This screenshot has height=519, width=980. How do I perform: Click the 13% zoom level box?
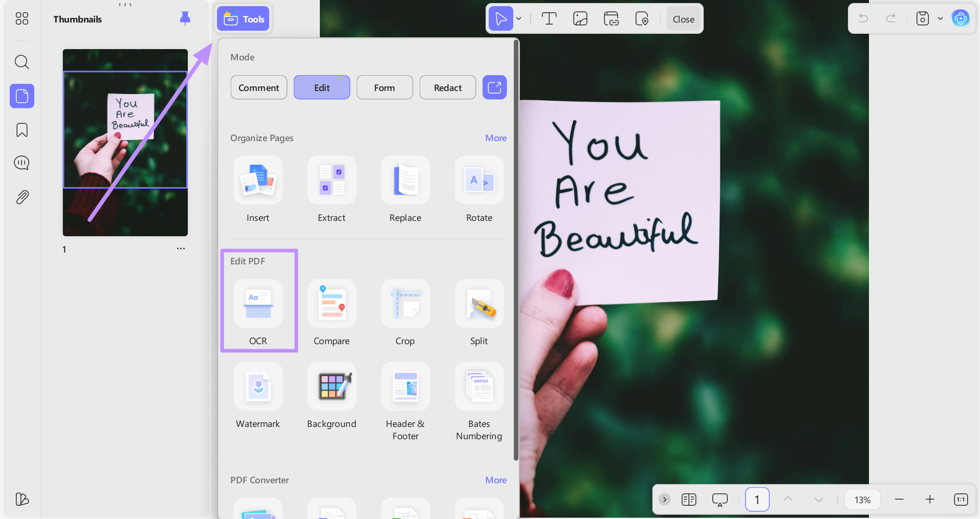(862, 500)
